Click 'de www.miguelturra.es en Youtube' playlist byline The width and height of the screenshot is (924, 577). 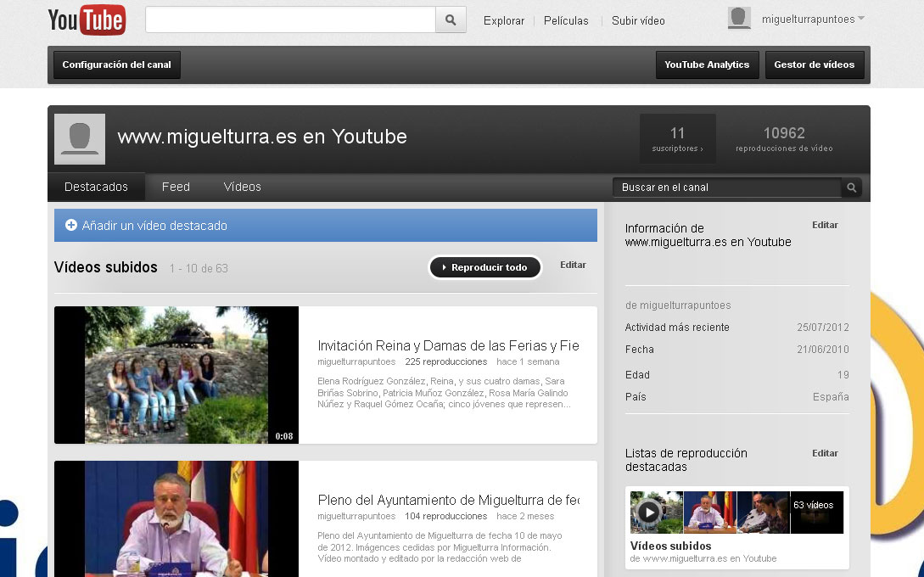703,558
